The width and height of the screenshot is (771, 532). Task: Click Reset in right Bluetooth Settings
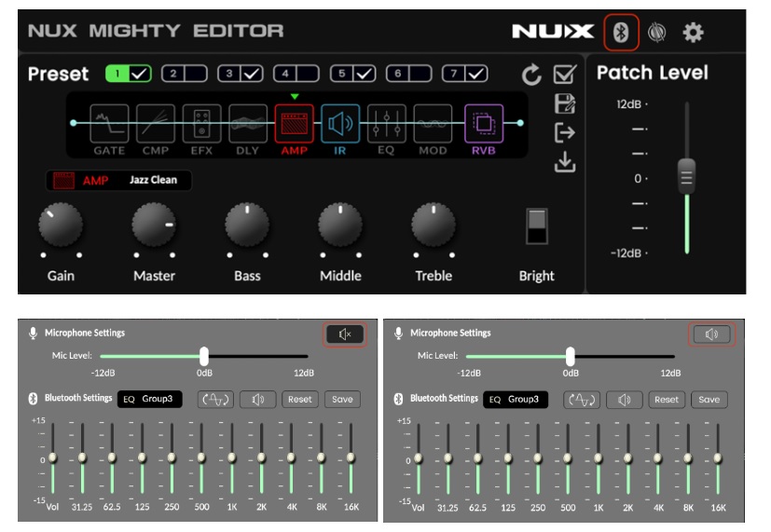[x=667, y=400]
